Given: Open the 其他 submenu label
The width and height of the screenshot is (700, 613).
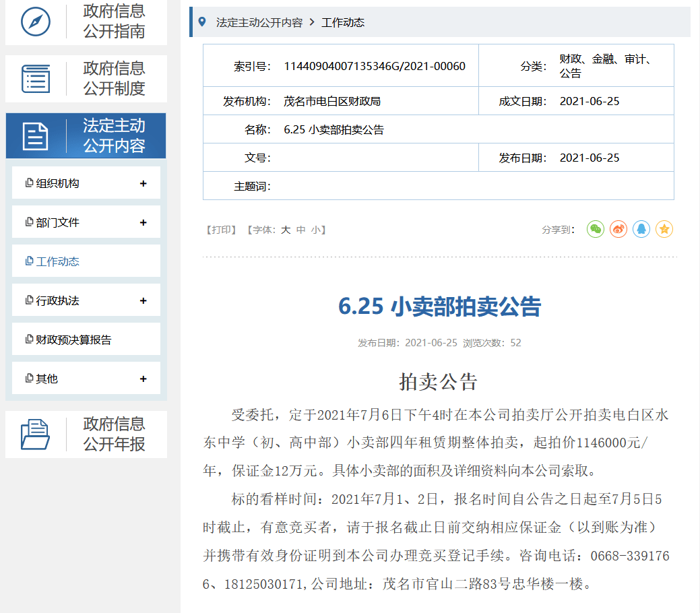Looking at the screenshot, I should click(x=47, y=379).
